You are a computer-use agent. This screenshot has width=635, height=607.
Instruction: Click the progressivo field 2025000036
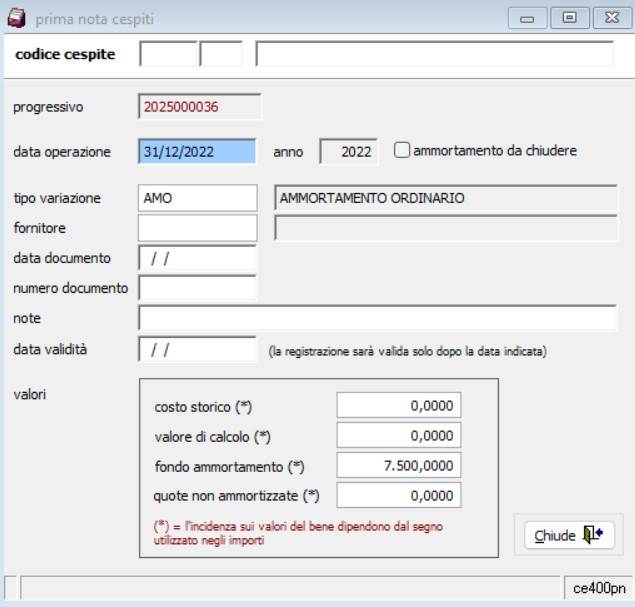pos(199,107)
